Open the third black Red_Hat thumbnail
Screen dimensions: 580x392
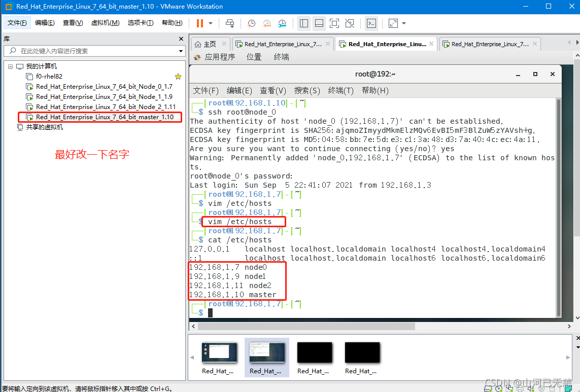(314, 358)
